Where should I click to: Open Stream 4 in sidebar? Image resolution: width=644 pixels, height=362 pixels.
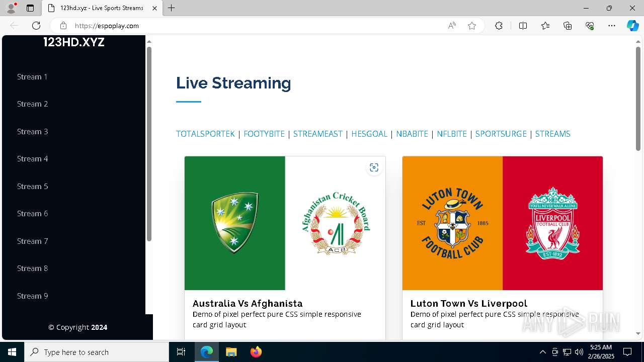32,159
